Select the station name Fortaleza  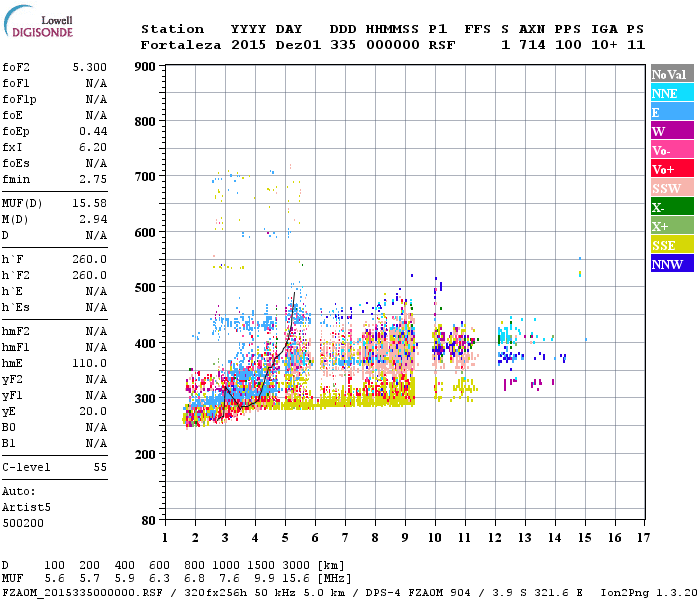coord(181,45)
